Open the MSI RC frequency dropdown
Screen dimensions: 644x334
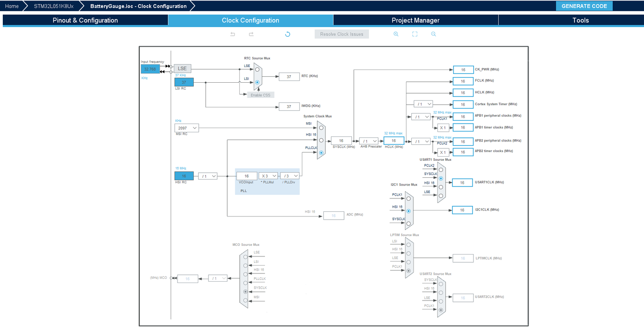coord(186,128)
